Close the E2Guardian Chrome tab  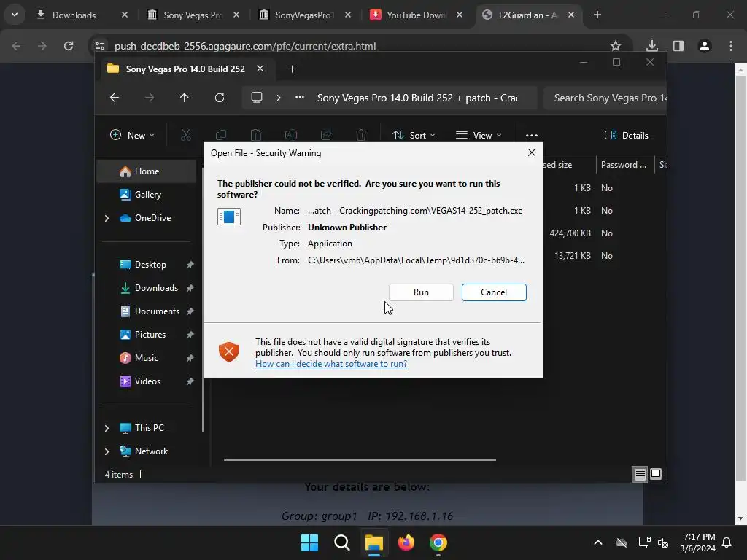[x=571, y=15]
